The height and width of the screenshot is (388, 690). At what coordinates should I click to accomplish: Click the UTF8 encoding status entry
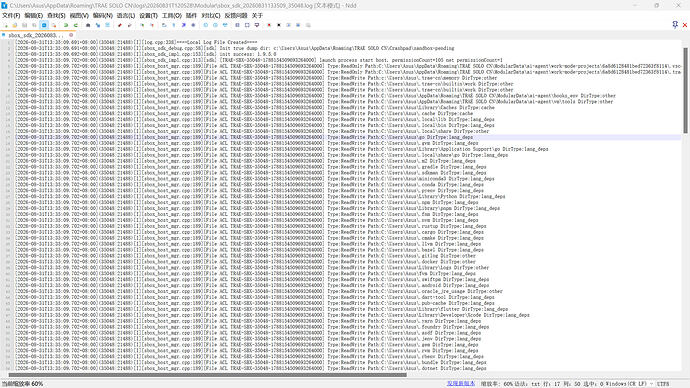click(x=663, y=384)
